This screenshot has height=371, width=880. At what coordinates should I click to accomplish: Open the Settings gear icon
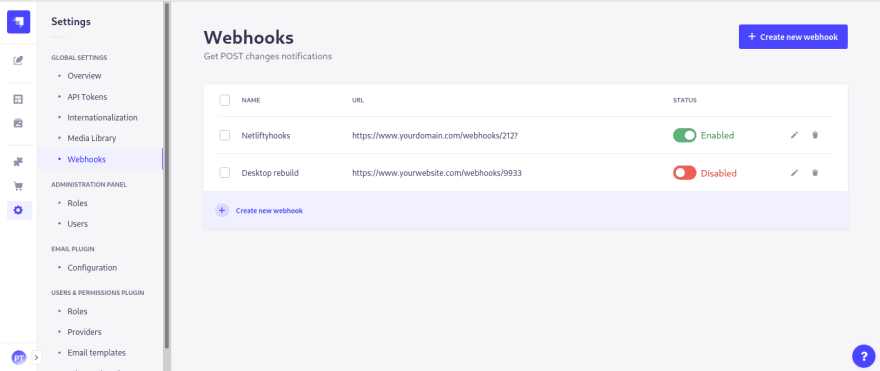tap(19, 210)
